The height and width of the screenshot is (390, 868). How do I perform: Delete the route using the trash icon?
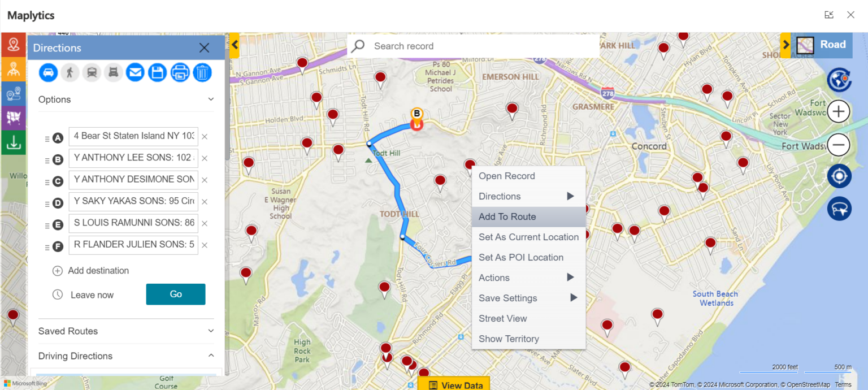(x=202, y=72)
